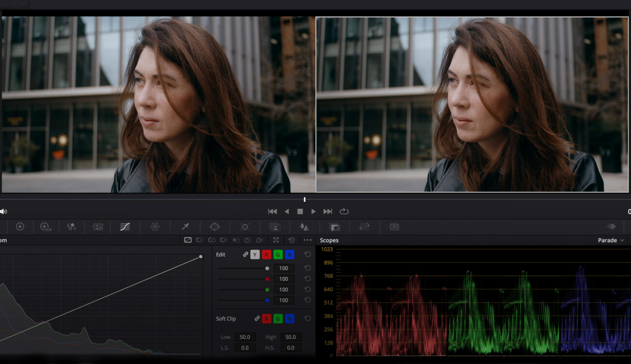Reset the blue intensity slider
This screenshot has width=631, height=364.
[x=307, y=300]
